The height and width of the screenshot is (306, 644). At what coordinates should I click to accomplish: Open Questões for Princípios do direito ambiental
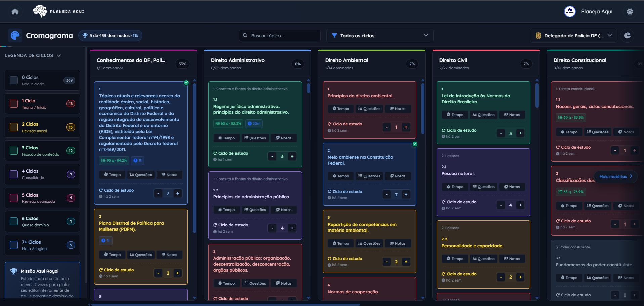(x=369, y=109)
